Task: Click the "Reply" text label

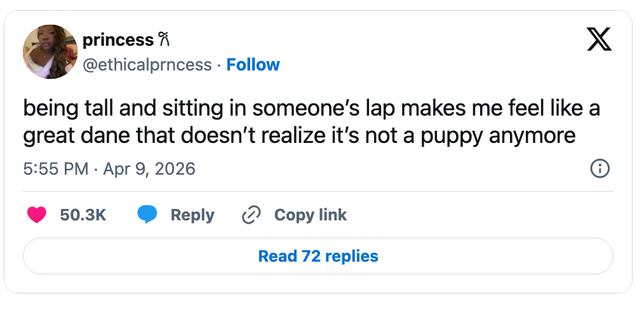Action: point(192,215)
